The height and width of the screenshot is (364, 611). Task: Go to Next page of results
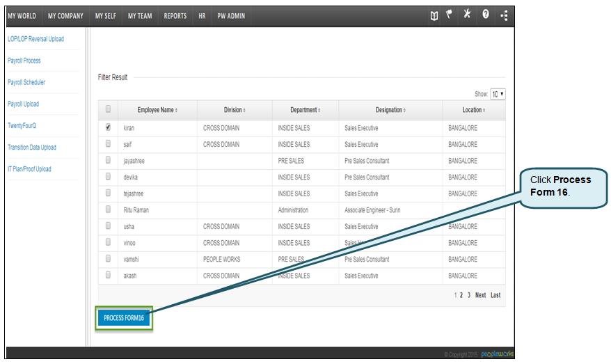(480, 295)
